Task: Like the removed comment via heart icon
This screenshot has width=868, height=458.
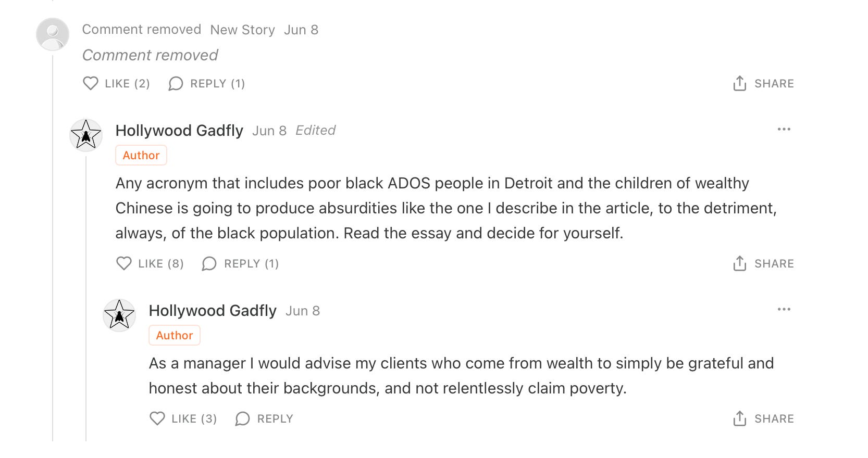Action: [91, 83]
